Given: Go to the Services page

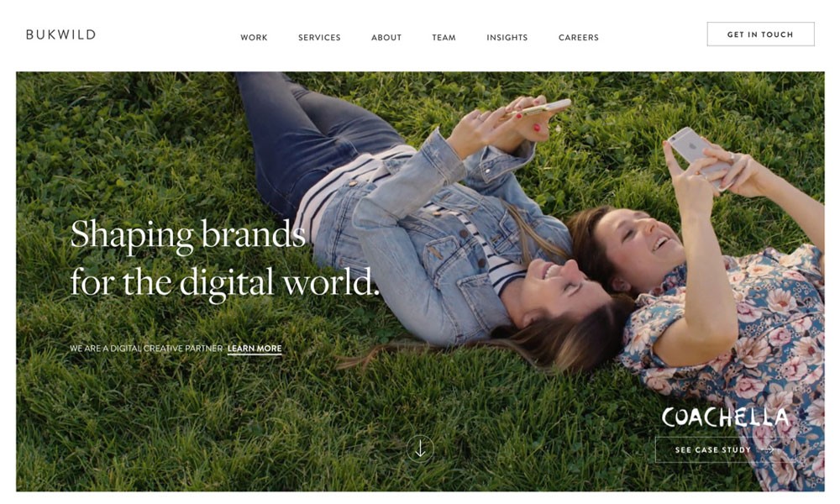Looking at the screenshot, I should (319, 38).
